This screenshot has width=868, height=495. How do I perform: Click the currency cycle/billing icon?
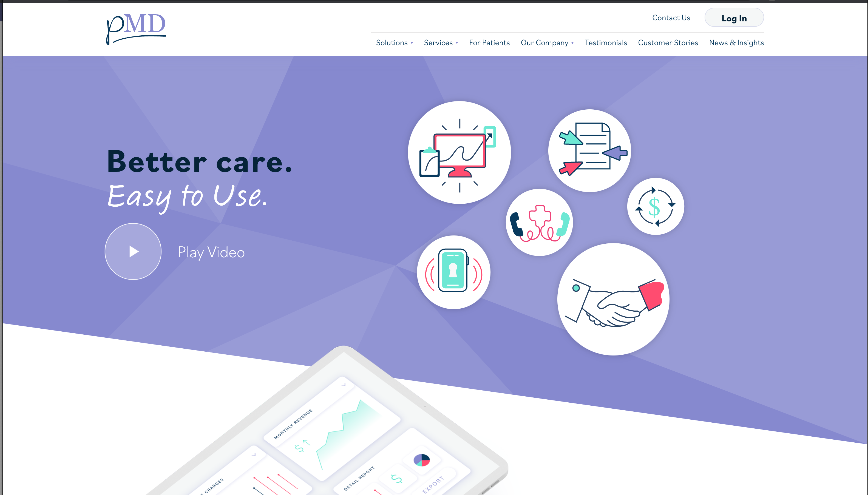click(x=655, y=207)
